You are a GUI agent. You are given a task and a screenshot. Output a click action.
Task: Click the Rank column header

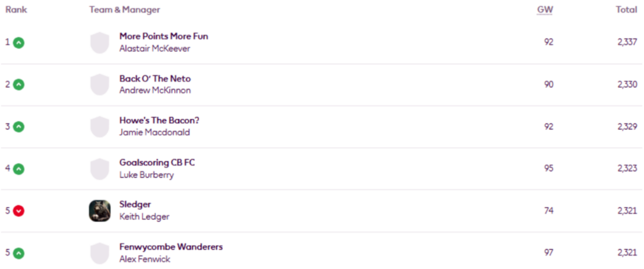[16, 10]
